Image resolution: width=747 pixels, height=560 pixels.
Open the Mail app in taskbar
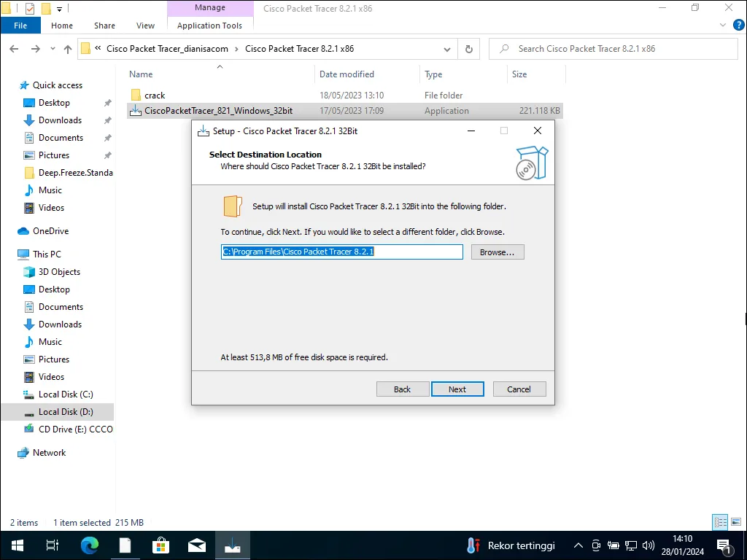196,545
